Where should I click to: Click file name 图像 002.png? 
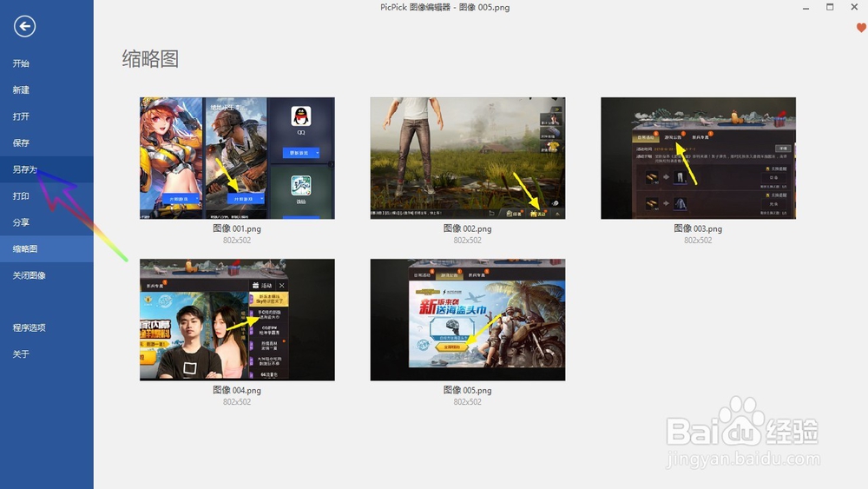click(x=468, y=228)
